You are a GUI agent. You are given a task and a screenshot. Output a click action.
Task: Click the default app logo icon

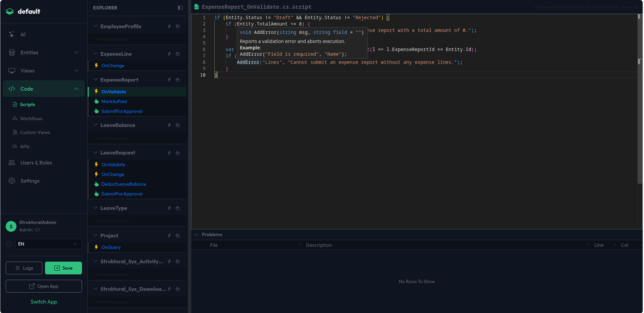point(10,11)
